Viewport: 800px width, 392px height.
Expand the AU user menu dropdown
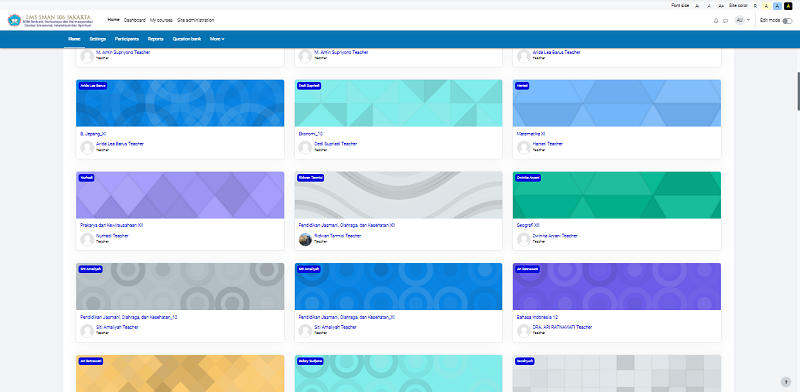coord(742,20)
